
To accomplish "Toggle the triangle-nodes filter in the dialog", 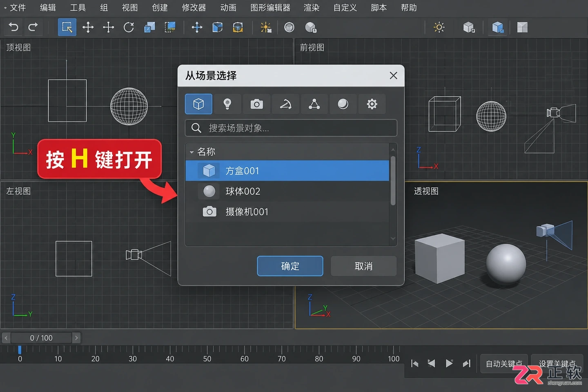I will [x=314, y=104].
